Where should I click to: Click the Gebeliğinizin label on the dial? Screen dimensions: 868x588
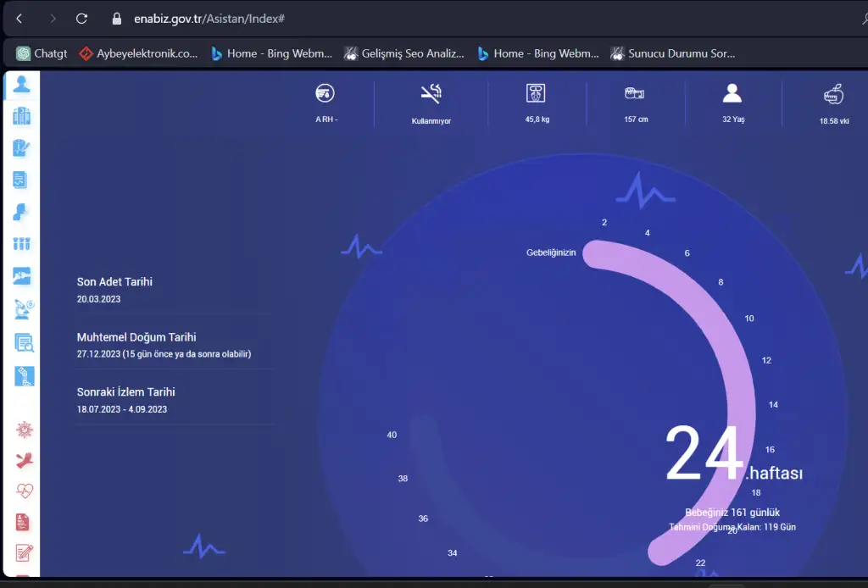551,252
